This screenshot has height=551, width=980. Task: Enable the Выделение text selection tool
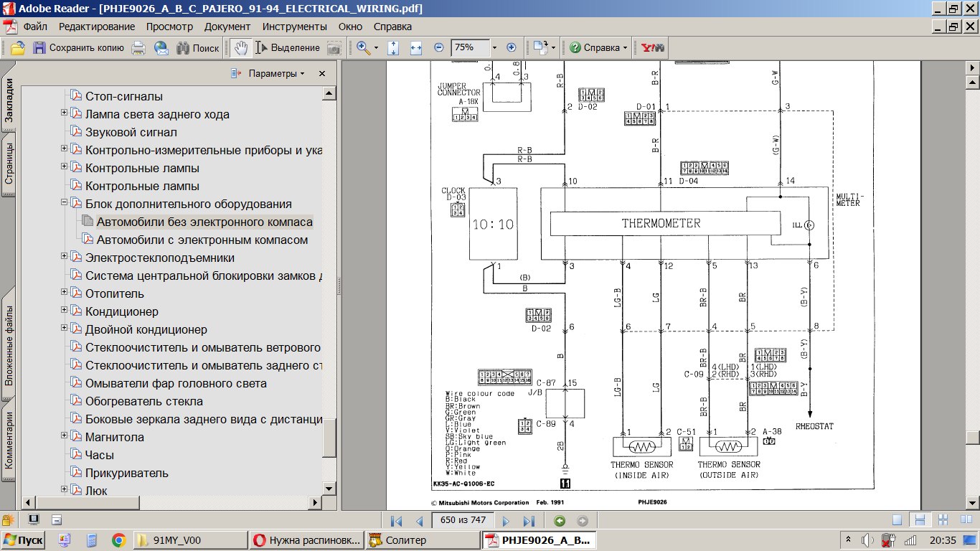coord(287,48)
